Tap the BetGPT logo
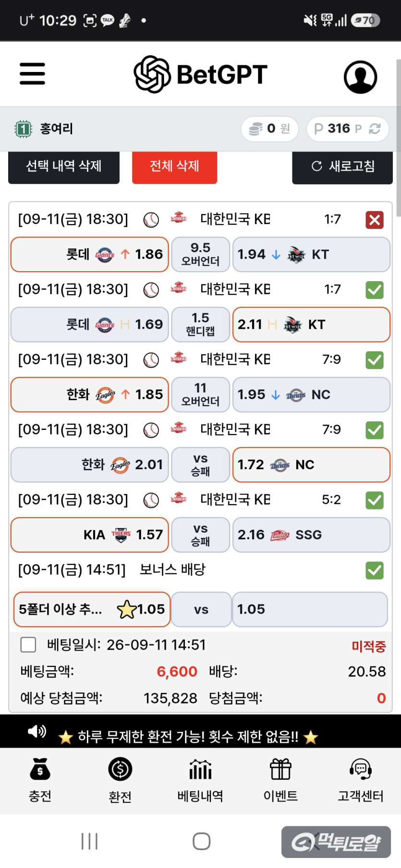 200,74
